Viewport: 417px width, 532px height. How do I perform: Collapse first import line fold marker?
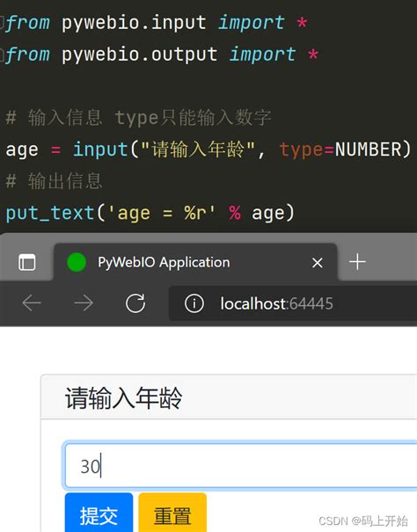click(2, 22)
